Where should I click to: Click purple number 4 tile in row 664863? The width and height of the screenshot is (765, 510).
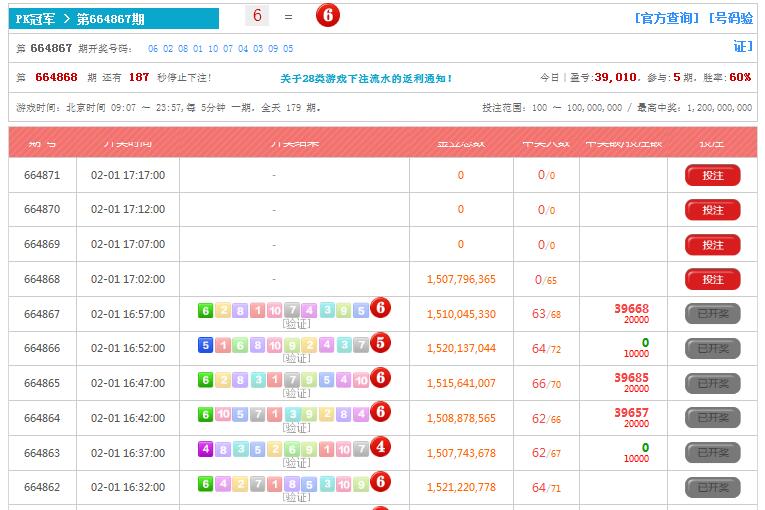click(205, 450)
